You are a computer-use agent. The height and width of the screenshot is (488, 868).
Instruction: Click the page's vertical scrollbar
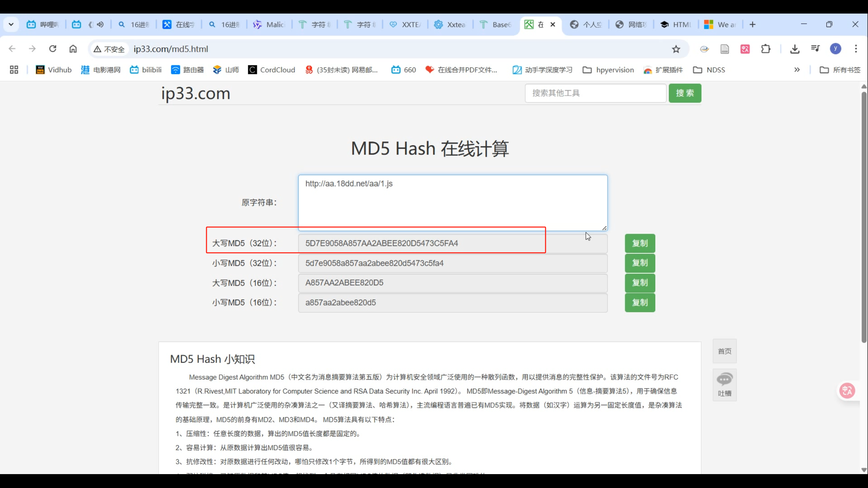tap(864, 217)
